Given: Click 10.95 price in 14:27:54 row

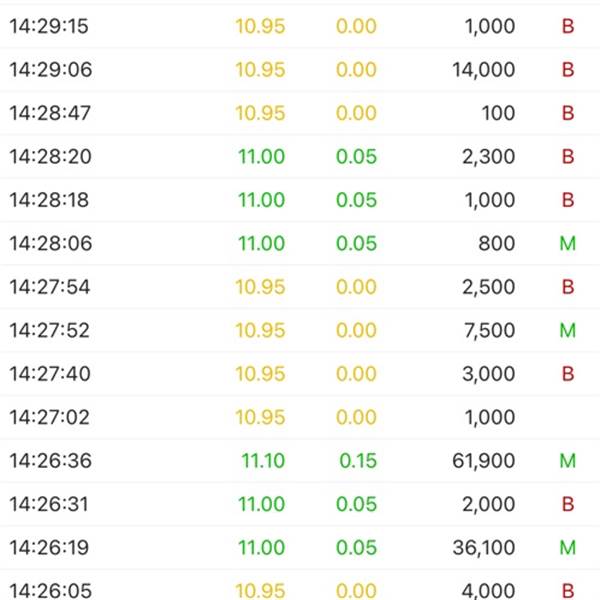Looking at the screenshot, I should point(260,287).
